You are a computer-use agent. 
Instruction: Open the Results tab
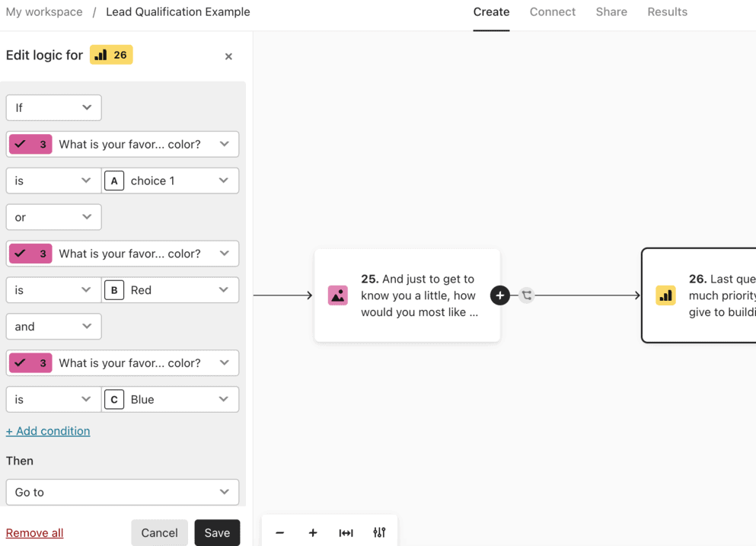click(x=667, y=12)
